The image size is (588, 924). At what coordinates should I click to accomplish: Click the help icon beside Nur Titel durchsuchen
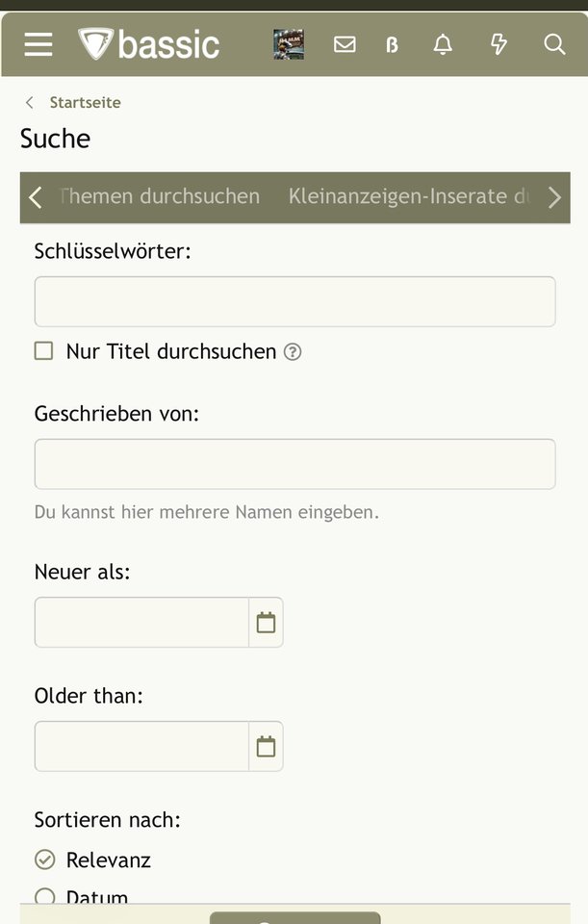293,352
